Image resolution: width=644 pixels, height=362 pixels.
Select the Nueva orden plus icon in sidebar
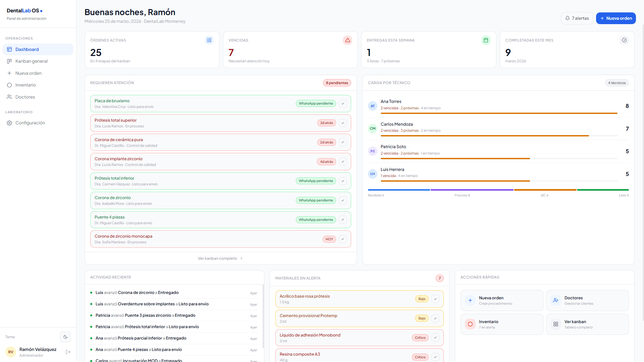click(x=9, y=73)
